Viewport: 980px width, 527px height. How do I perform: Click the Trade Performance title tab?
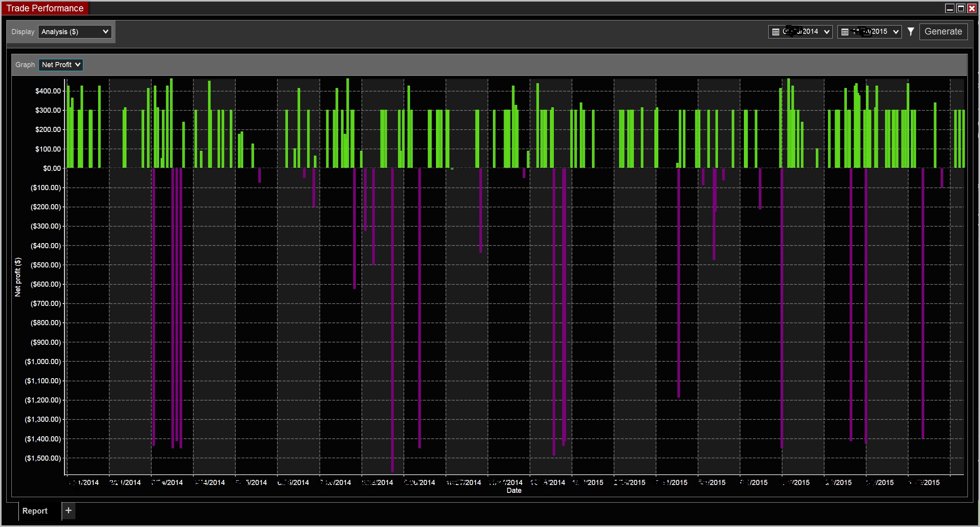(x=45, y=8)
